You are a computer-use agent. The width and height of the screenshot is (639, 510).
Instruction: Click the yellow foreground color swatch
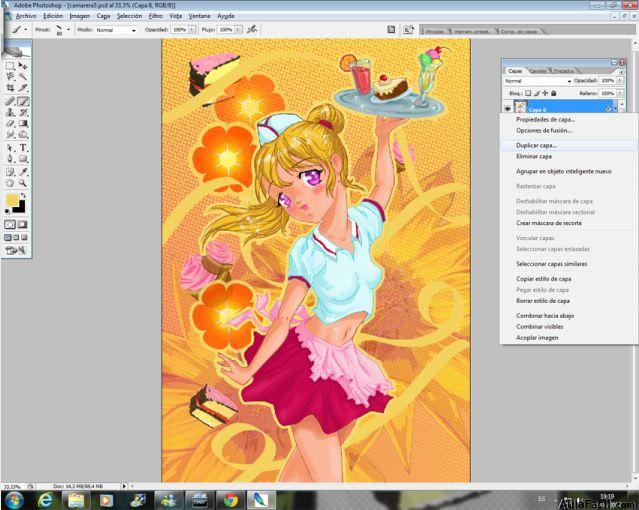(x=11, y=200)
